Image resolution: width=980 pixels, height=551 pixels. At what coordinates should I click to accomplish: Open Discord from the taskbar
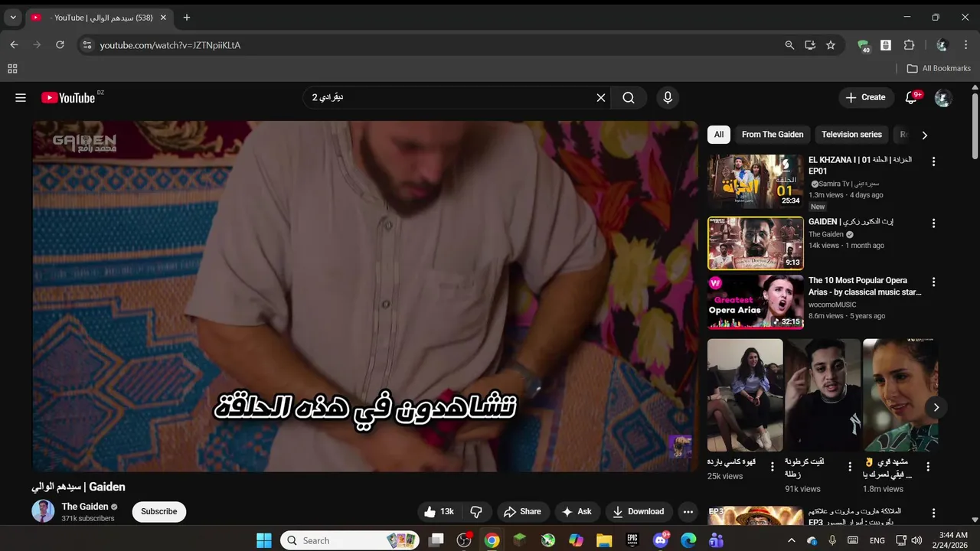(661, 541)
